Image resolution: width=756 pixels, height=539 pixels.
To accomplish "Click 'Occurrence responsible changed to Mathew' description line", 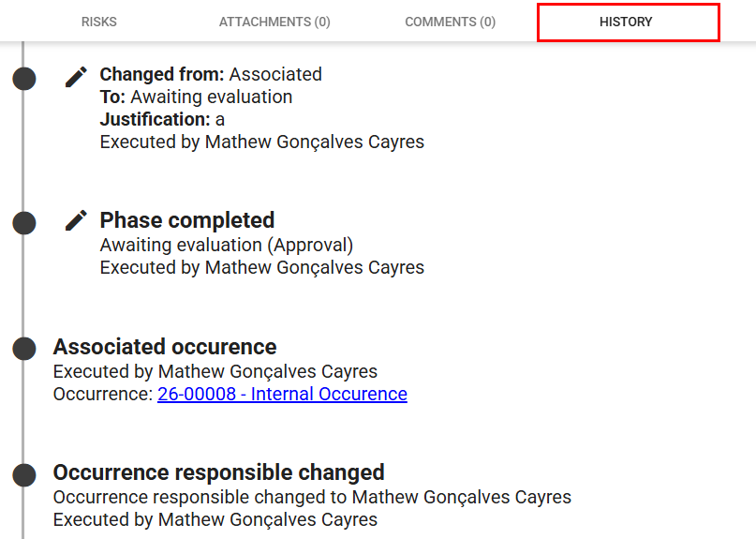I will point(312,497).
